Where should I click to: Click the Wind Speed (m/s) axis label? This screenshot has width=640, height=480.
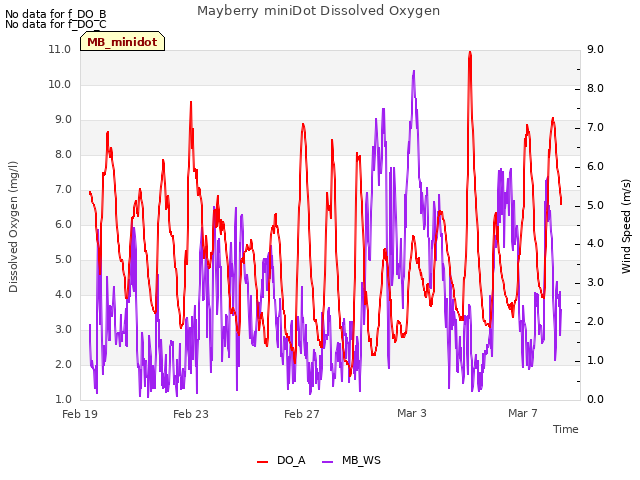(x=626, y=226)
